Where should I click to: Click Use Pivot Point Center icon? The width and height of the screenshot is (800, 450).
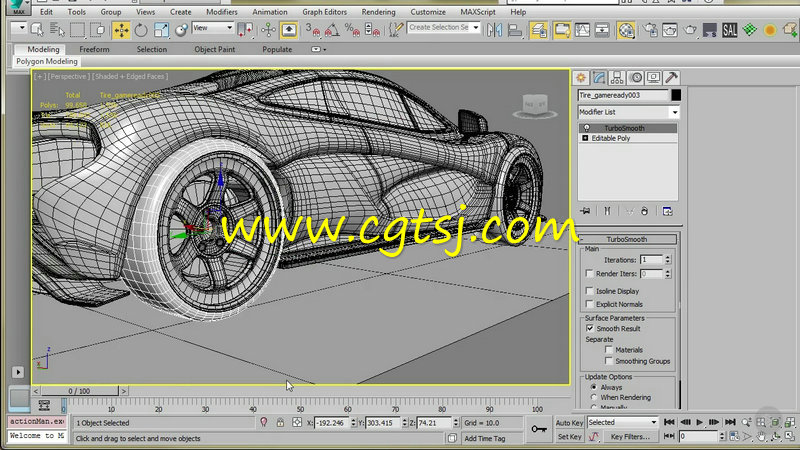245,30
